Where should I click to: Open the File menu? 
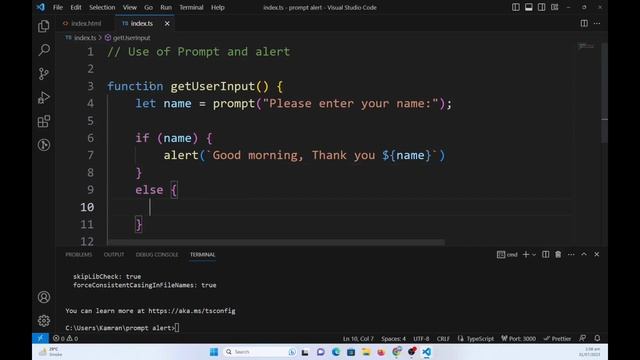pos(58,7)
